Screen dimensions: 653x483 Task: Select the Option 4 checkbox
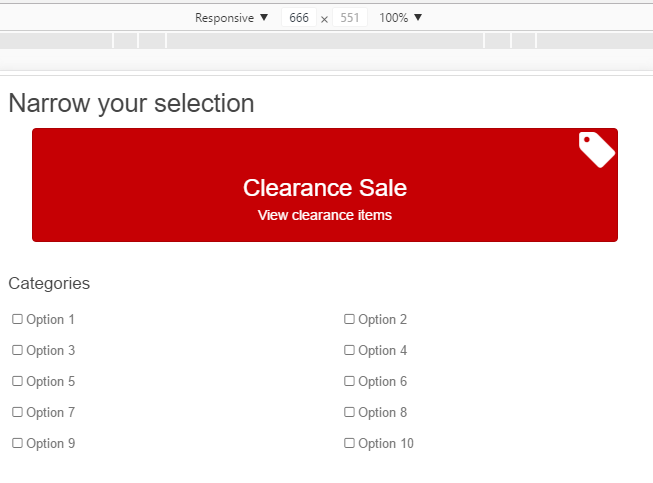349,350
